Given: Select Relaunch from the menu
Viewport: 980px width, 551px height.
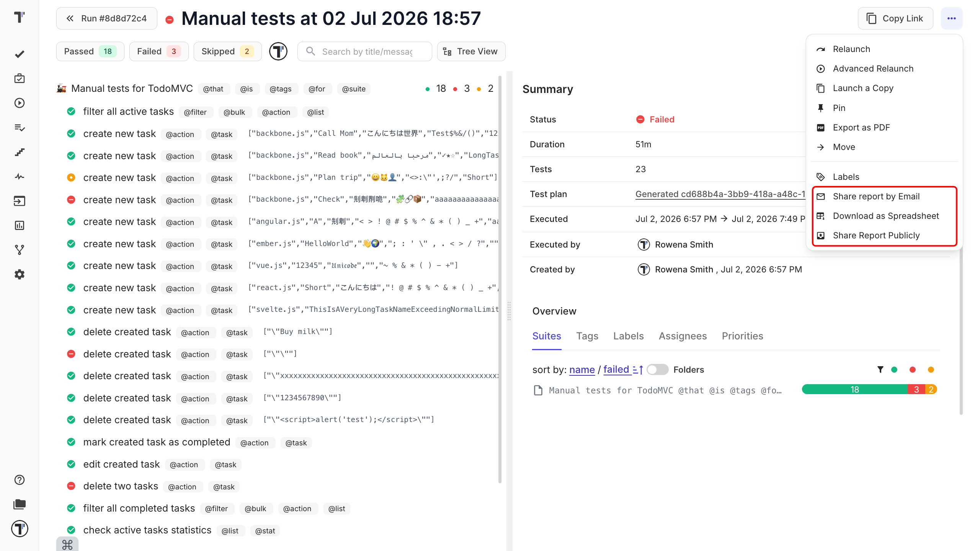Looking at the screenshot, I should click(x=884, y=49).
